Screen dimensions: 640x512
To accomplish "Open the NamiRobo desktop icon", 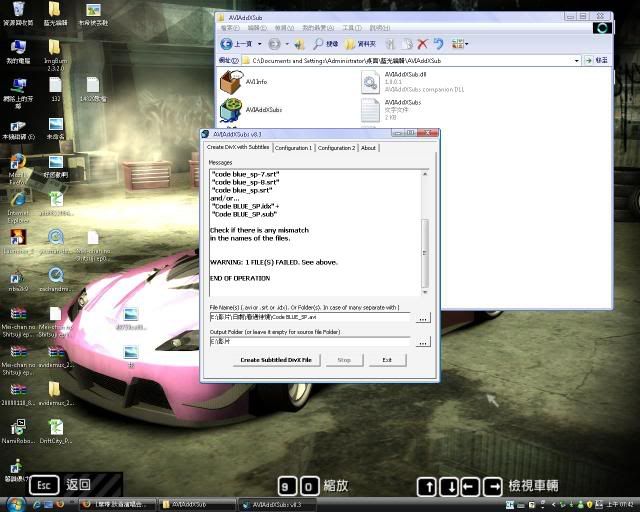I will 18,431.
